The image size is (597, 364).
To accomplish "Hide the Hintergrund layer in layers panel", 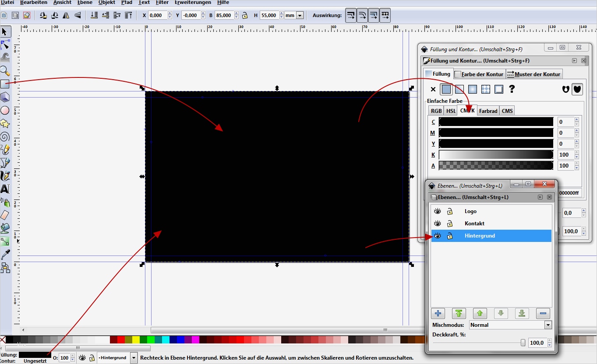I will [x=437, y=236].
